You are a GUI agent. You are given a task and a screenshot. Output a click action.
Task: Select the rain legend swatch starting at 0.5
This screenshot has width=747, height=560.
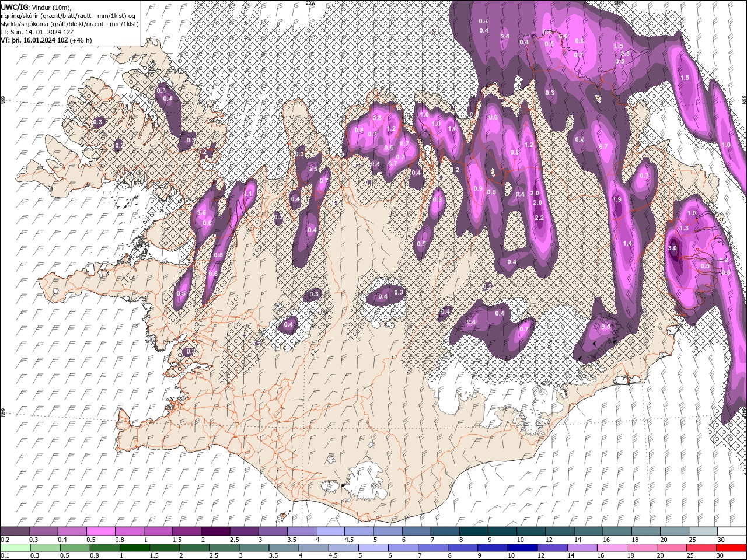[74, 548]
